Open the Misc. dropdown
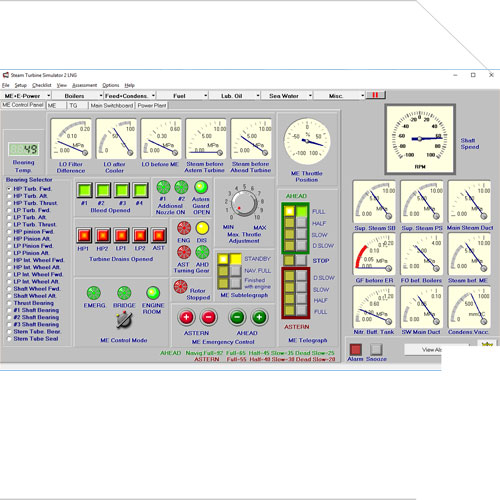 pyautogui.click(x=339, y=96)
